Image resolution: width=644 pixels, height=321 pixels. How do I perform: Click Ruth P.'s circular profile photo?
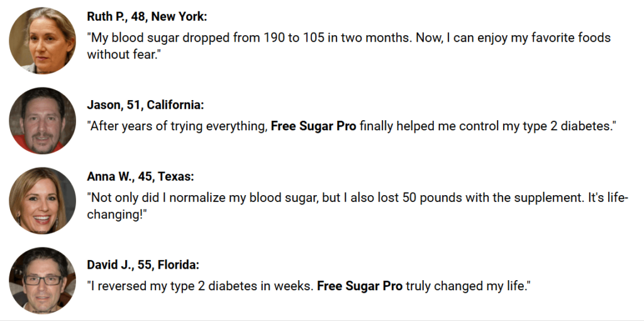pyautogui.click(x=42, y=40)
